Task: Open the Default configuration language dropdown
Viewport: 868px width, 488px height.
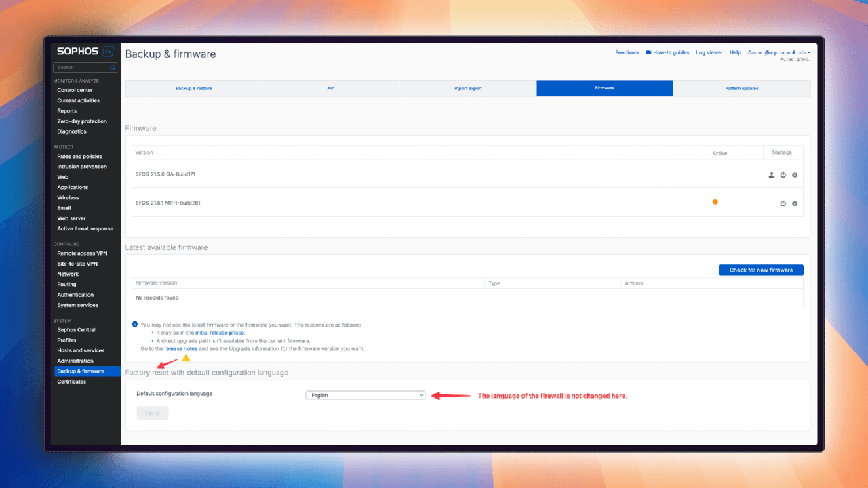Action: [x=366, y=395]
